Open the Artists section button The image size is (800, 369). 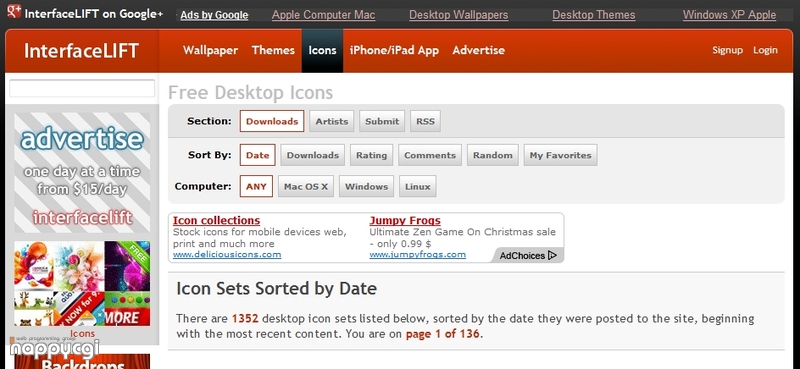pos(332,121)
